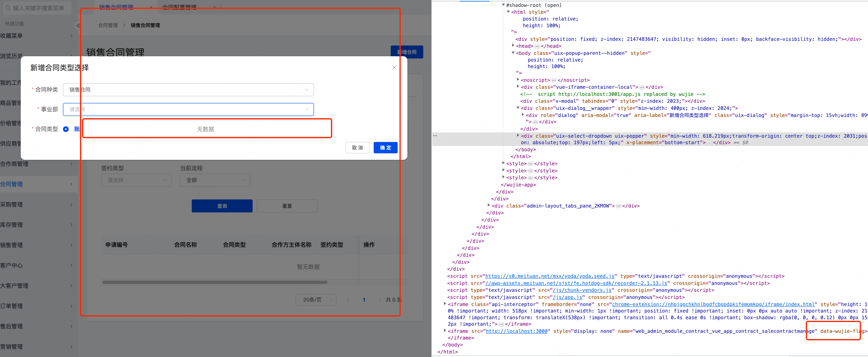
Task: Collapse the body element in DevTools tree
Action: pos(513,53)
